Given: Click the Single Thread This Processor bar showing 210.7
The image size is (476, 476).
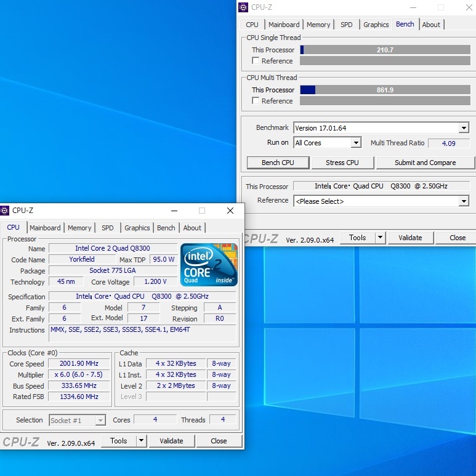Looking at the screenshot, I should coord(385,50).
